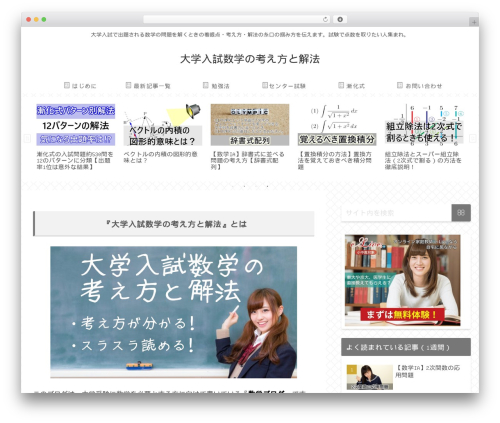Minimize the window with the yellow button
This screenshot has width=500, height=423.
point(36,20)
